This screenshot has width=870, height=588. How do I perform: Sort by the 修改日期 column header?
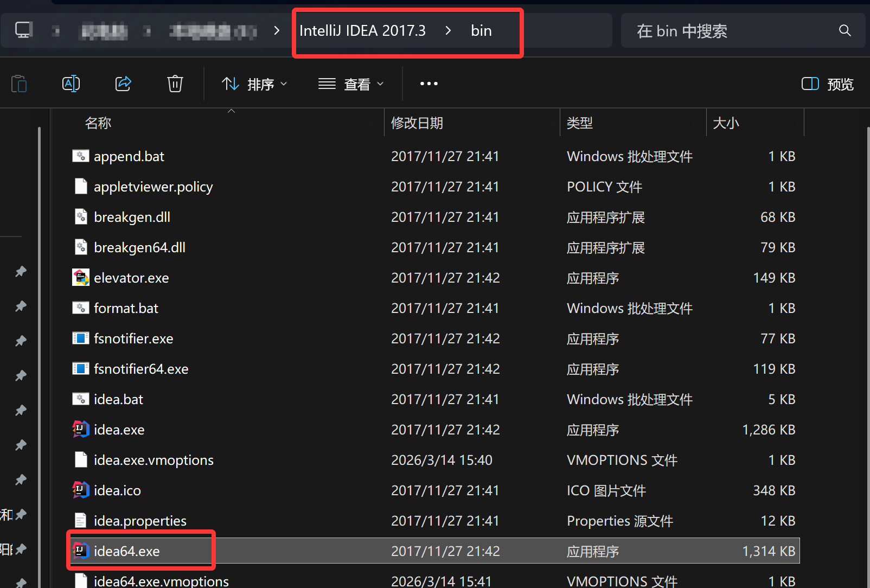tap(417, 123)
